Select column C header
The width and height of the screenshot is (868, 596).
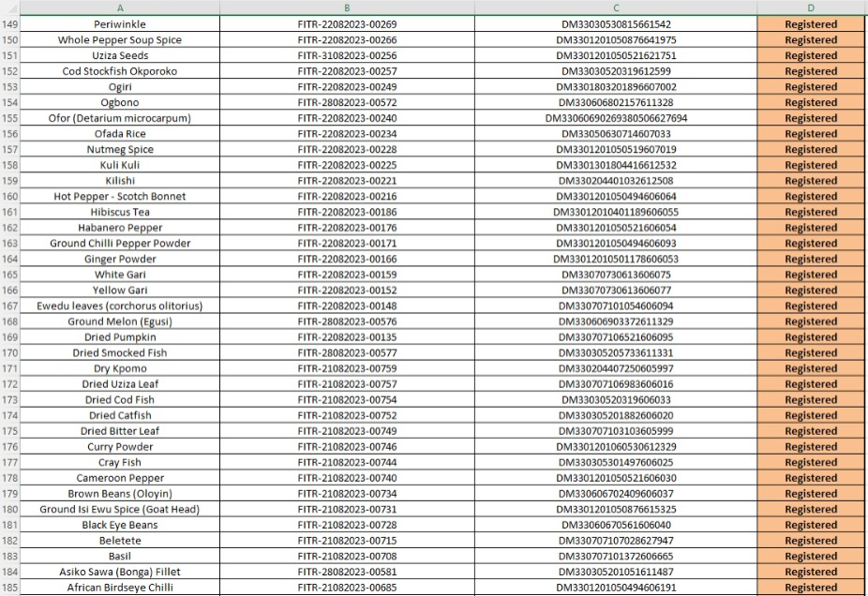click(x=616, y=7)
